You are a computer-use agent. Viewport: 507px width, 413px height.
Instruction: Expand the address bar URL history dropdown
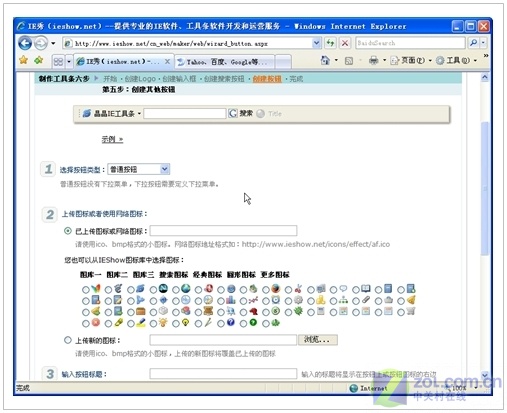(316, 43)
